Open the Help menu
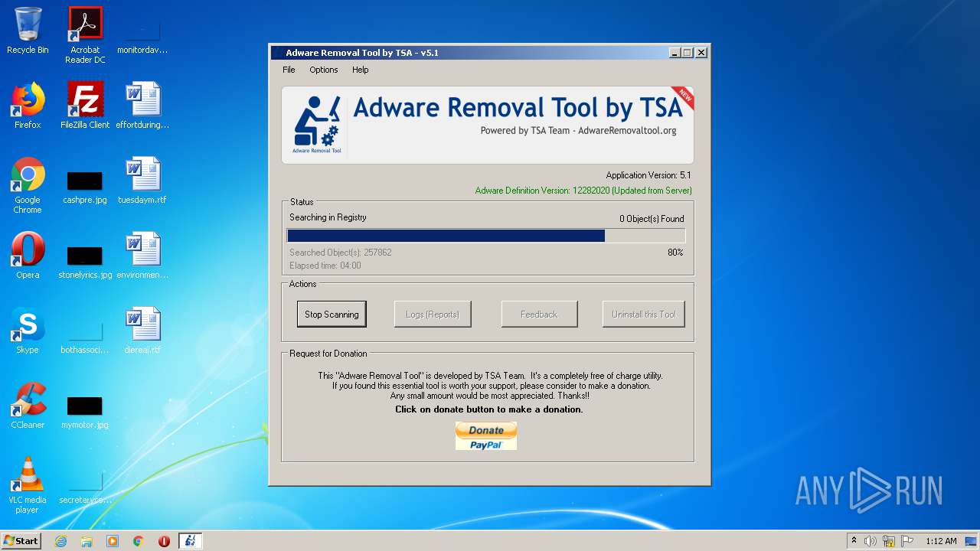 tap(361, 70)
